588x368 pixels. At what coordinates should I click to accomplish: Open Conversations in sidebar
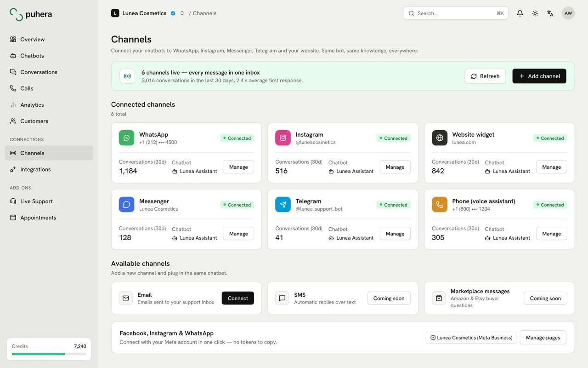pos(49,72)
